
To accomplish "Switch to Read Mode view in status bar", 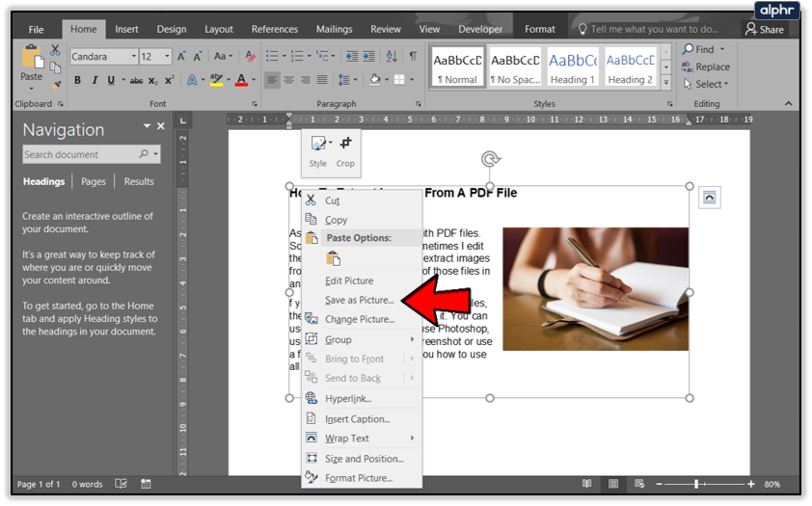I will pos(586,484).
